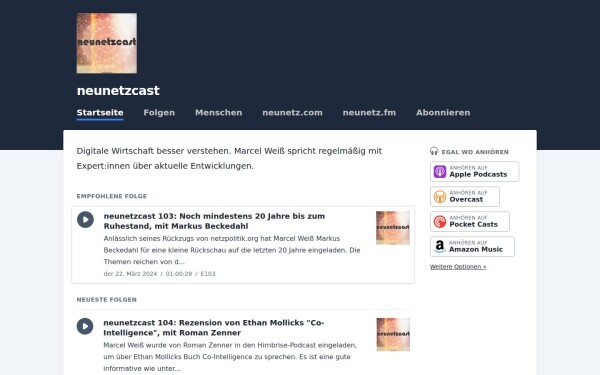Click Anhören auf Pocket Casts text
The width and height of the screenshot is (600, 375).
473,221
